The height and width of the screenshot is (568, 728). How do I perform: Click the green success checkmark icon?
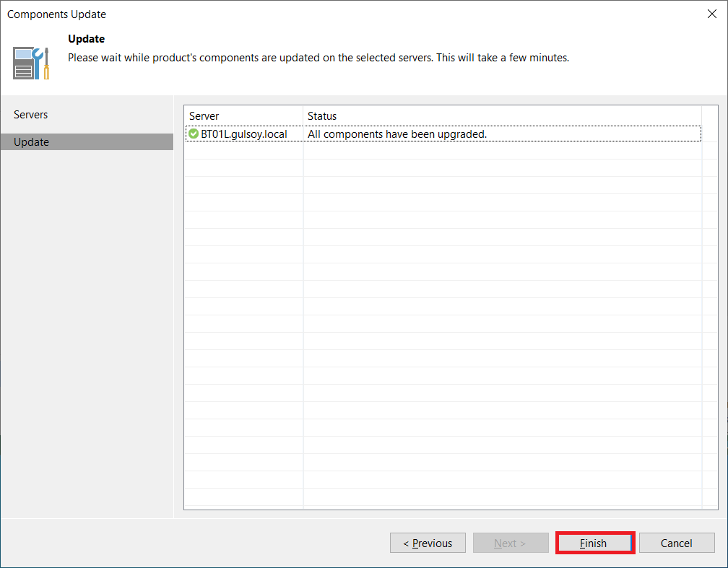tap(193, 134)
